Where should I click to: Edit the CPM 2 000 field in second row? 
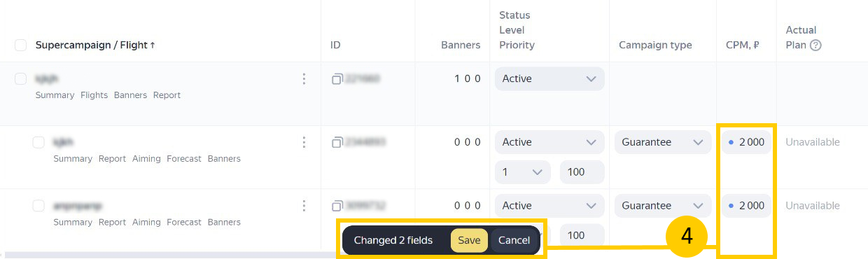(x=746, y=142)
